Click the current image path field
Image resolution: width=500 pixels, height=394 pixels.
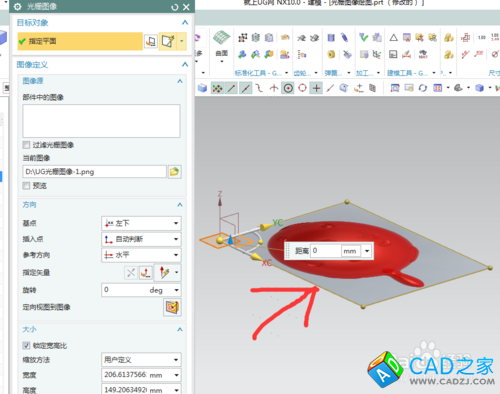coord(94,172)
